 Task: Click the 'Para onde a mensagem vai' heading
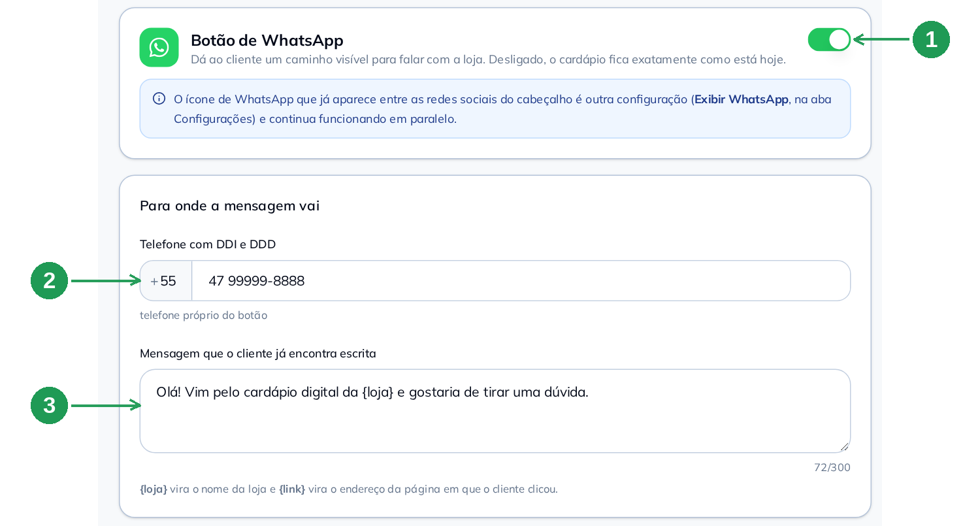(229, 206)
